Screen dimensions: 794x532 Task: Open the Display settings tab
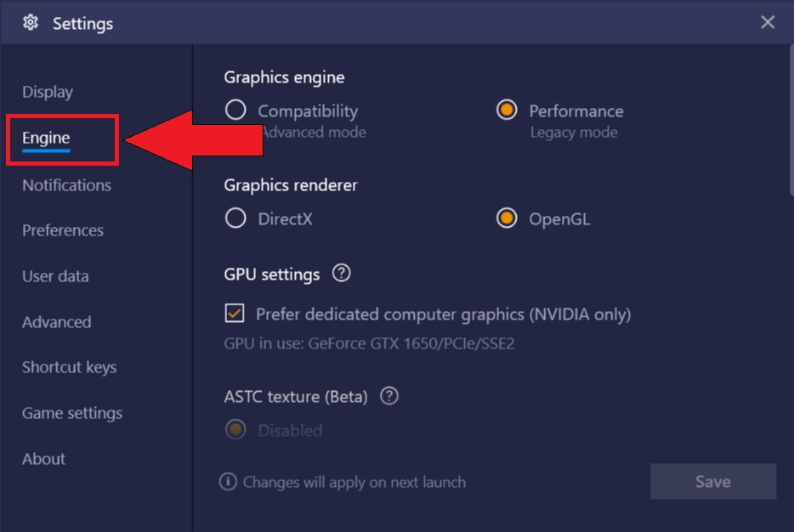click(48, 92)
